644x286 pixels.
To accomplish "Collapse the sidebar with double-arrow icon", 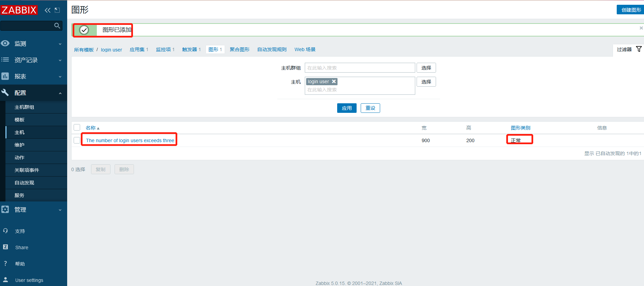I will 47,10.
